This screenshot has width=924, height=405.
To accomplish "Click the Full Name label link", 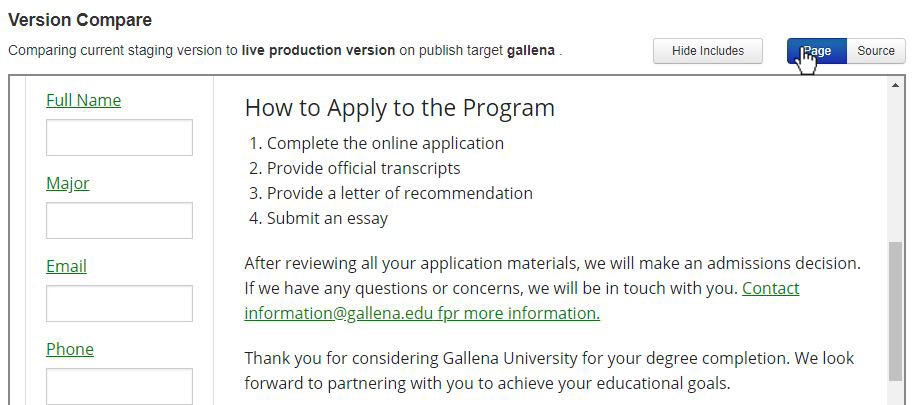I will click(84, 100).
